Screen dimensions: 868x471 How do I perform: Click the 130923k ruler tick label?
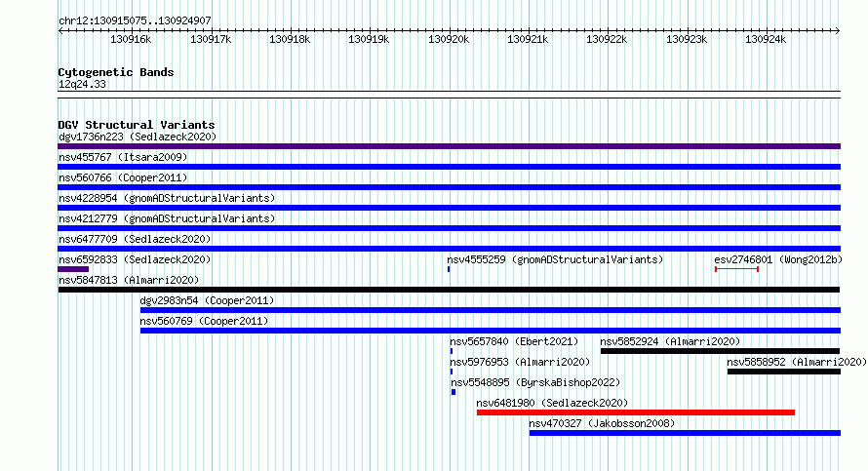point(687,39)
